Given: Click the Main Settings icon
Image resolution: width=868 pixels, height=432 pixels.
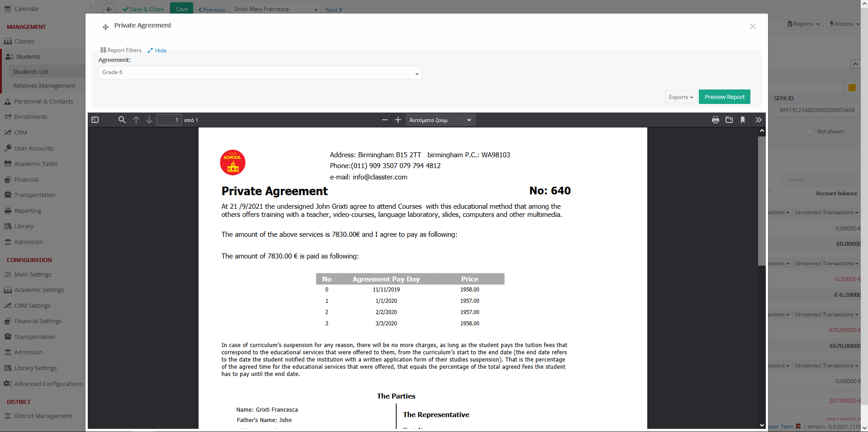Looking at the screenshot, I should pyautogui.click(x=8, y=274).
